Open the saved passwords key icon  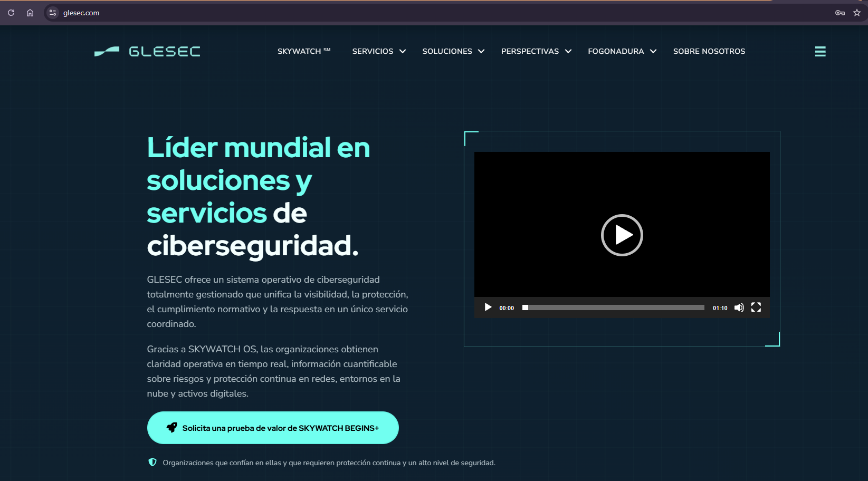tap(840, 13)
